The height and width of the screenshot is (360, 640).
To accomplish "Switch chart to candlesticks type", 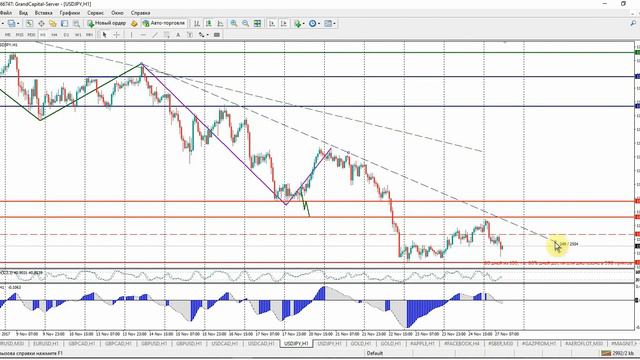I will click(x=208, y=24).
